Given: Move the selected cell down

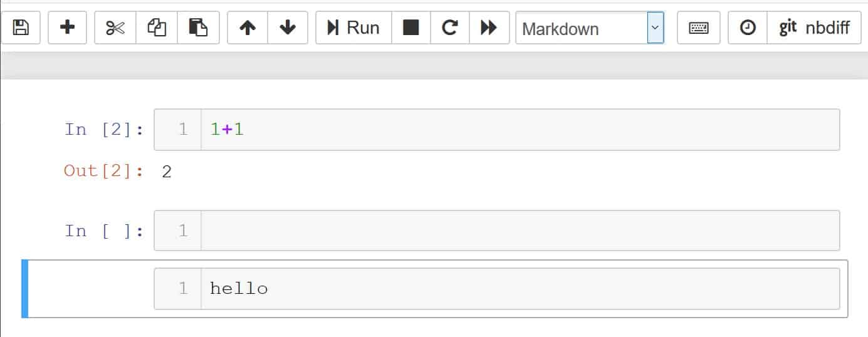Looking at the screenshot, I should pos(288,28).
